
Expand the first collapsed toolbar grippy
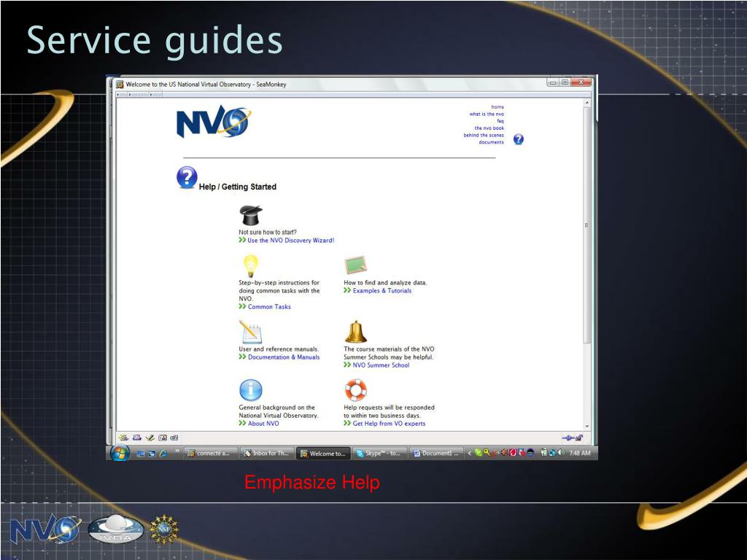(x=123, y=95)
